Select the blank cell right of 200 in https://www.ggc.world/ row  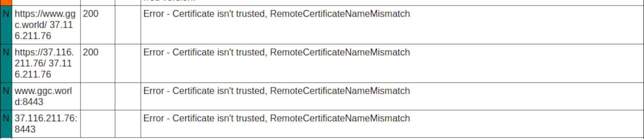(128, 25)
